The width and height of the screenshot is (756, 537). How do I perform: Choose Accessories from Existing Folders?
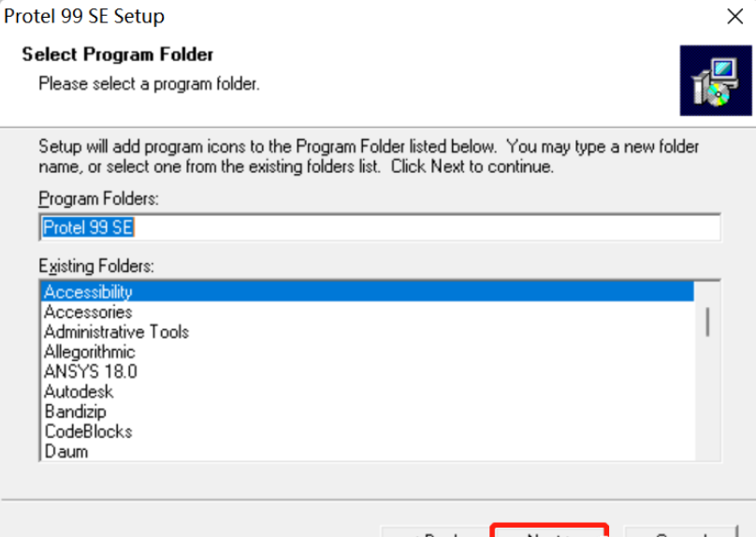click(x=88, y=312)
